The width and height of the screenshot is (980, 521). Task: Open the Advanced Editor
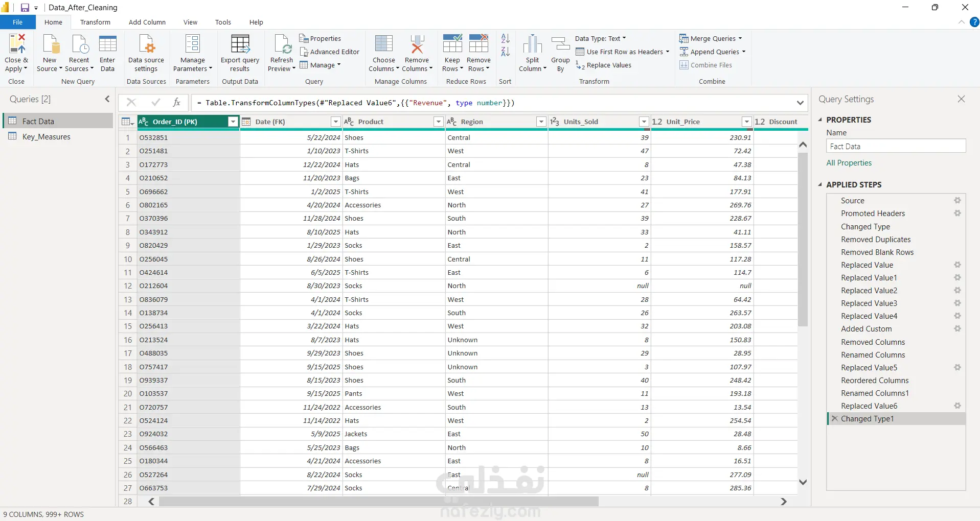click(330, 52)
